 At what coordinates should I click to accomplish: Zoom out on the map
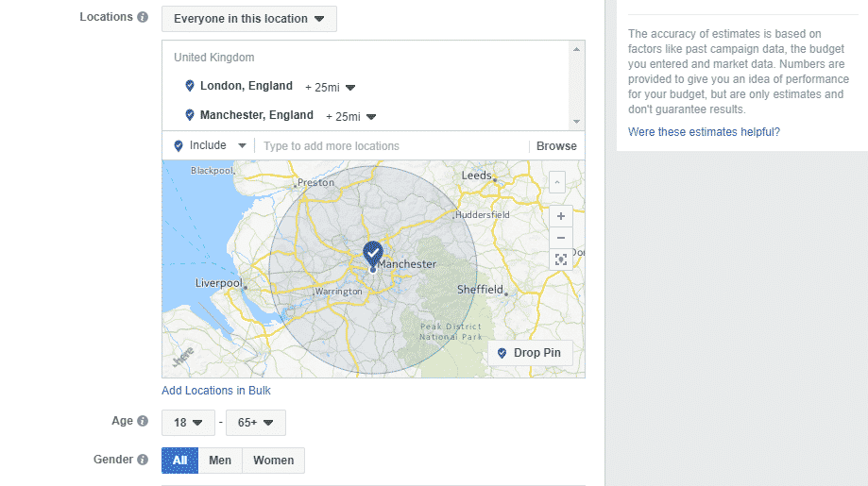click(560, 238)
